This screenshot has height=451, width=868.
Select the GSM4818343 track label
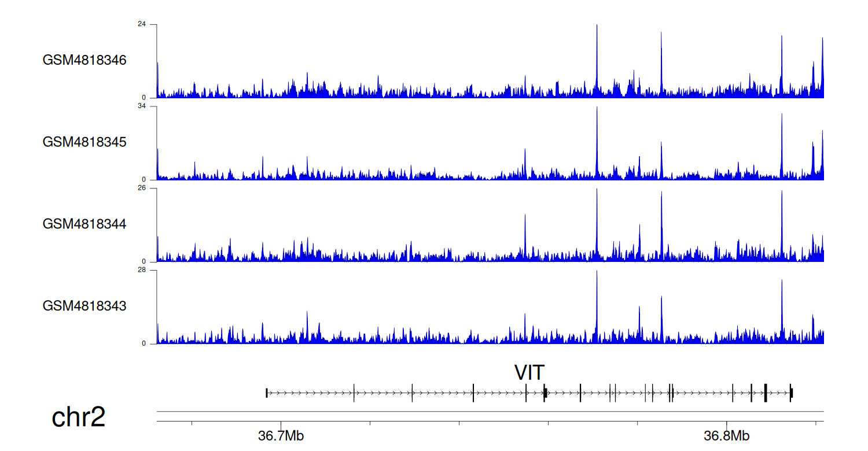click(x=84, y=306)
